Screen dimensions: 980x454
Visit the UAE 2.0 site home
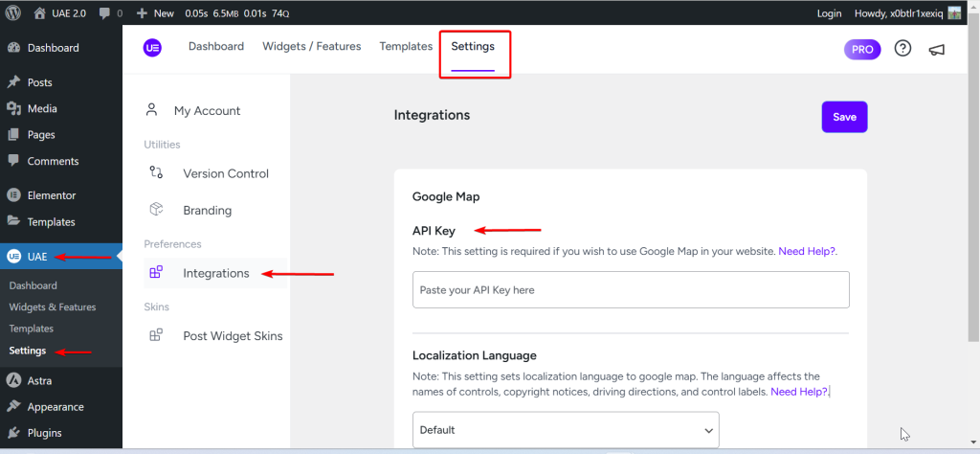(x=59, y=13)
